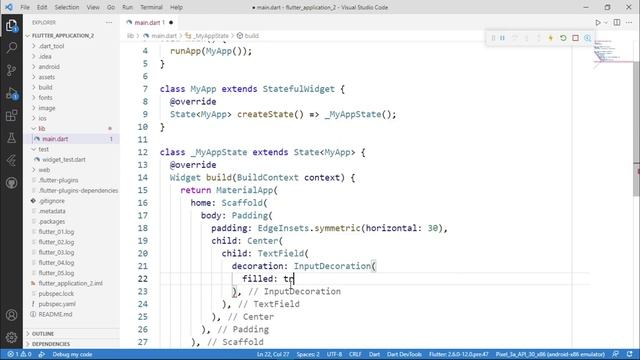Open the Testing beaker view
The image size is (640, 360).
point(11,138)
